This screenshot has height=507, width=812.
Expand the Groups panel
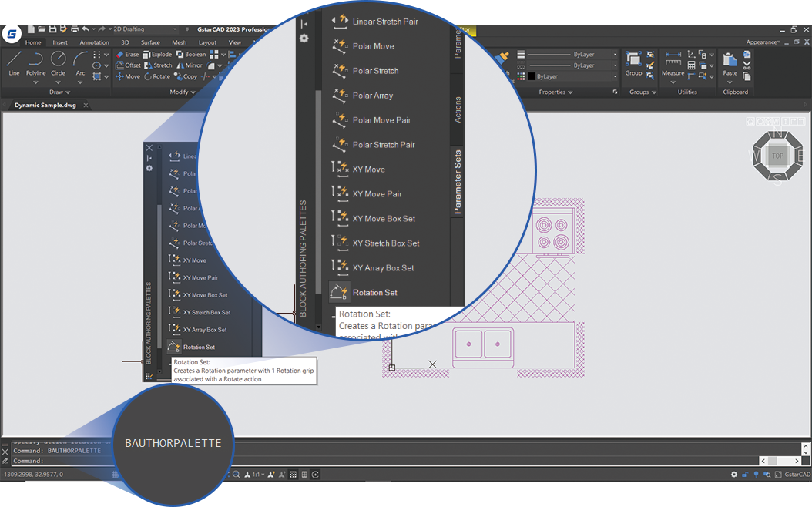pyautogui.click(x=643, y=92)
